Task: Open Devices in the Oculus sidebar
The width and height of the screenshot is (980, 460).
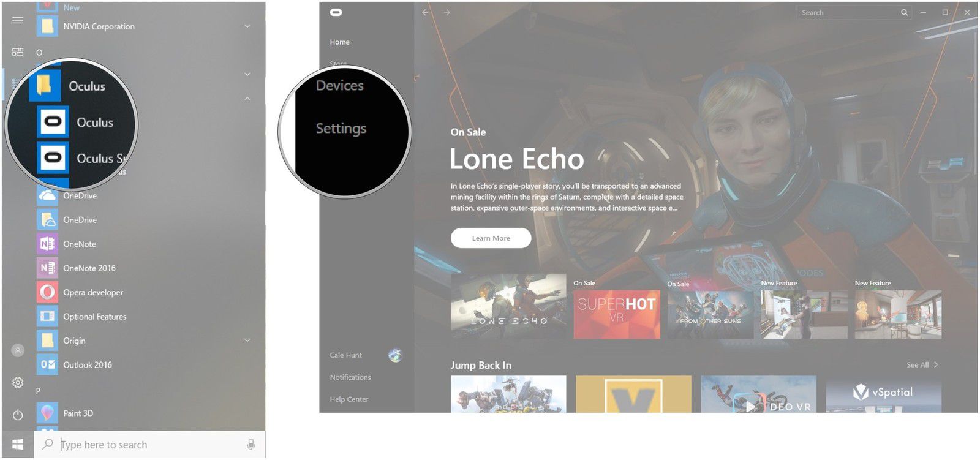Action: pos(340,86)
